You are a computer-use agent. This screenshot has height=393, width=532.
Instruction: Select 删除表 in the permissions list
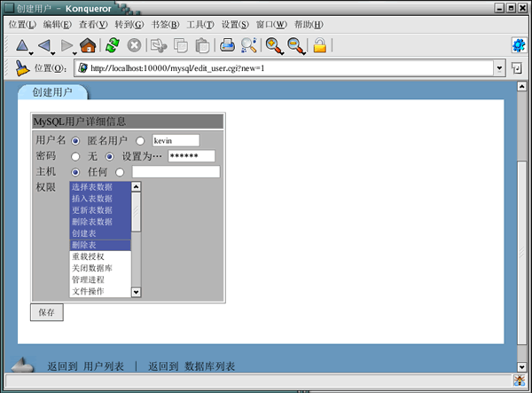(100, 245)
